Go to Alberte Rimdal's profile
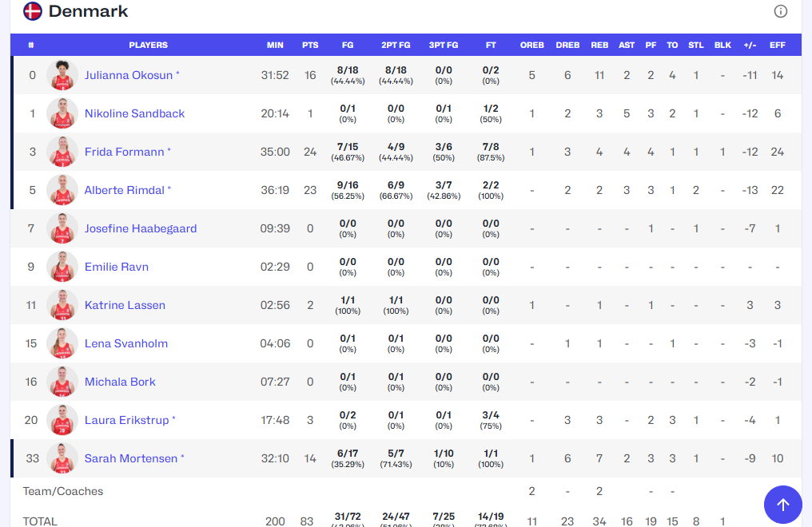Screen dimensions: 812x527 pyautogui.click(x=124, y=190)
